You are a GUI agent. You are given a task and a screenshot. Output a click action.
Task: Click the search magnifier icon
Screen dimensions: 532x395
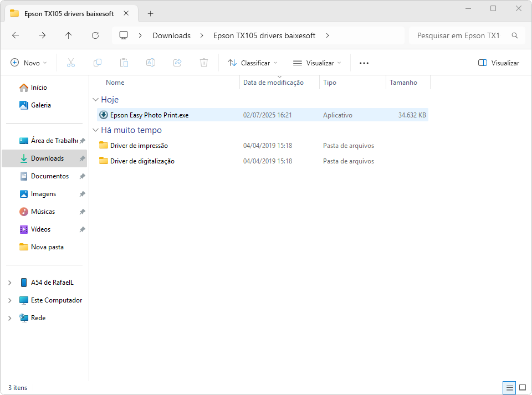[515, 35]
